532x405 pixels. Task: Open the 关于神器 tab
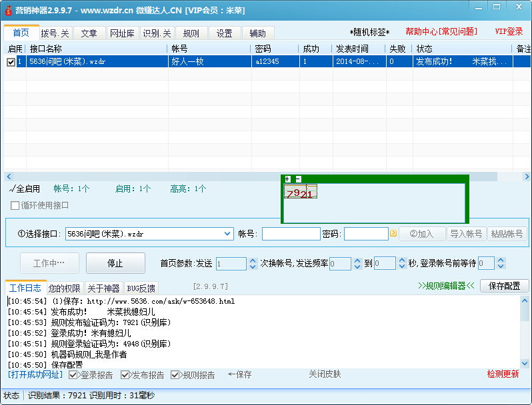(103, 288)
